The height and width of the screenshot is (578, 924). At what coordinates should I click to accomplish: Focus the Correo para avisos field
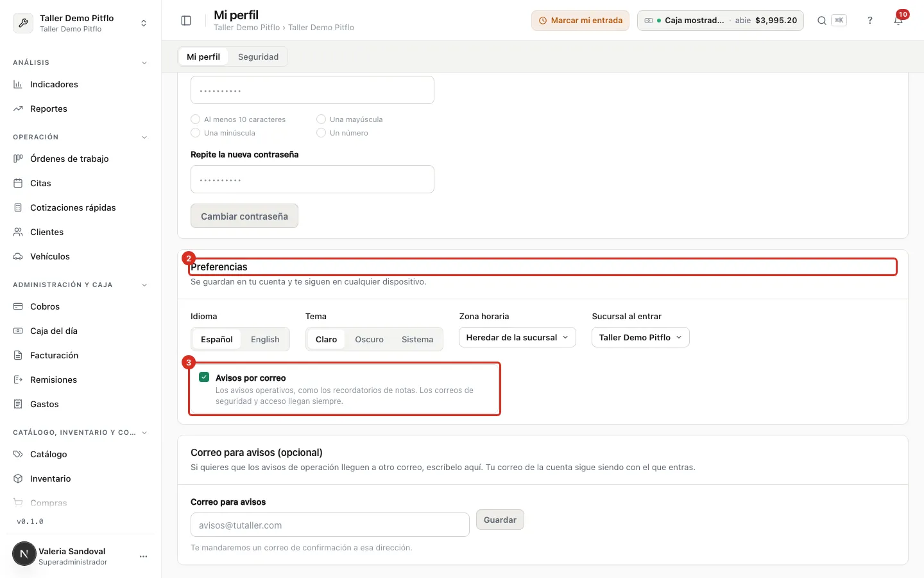coord(330,525)
